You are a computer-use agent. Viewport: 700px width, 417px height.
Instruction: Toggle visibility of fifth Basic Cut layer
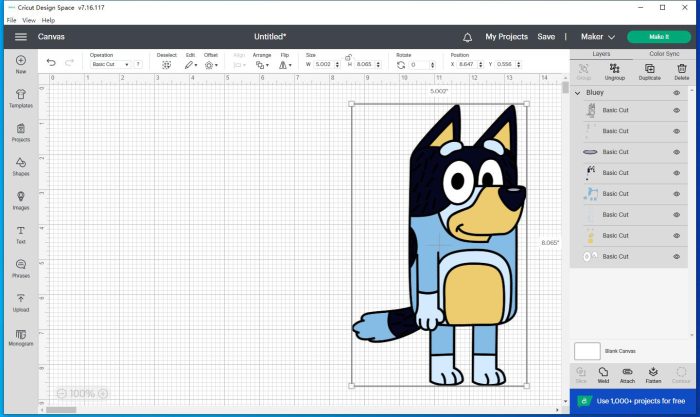pyautogui.click(x=677, y=194)
